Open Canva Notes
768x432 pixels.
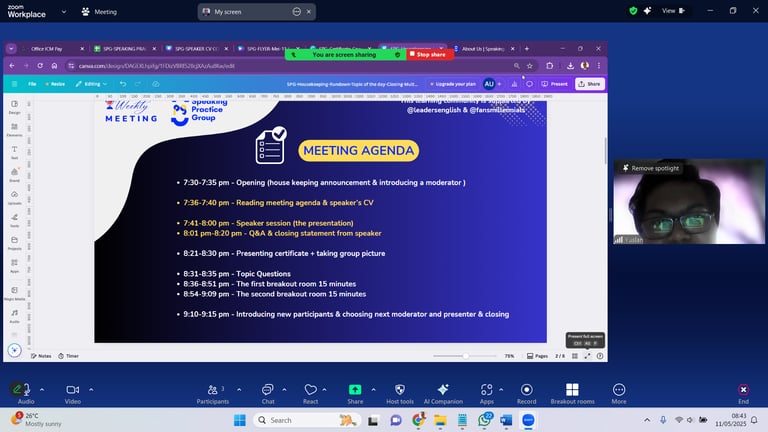pyautogui.click(x=41, y=356)
